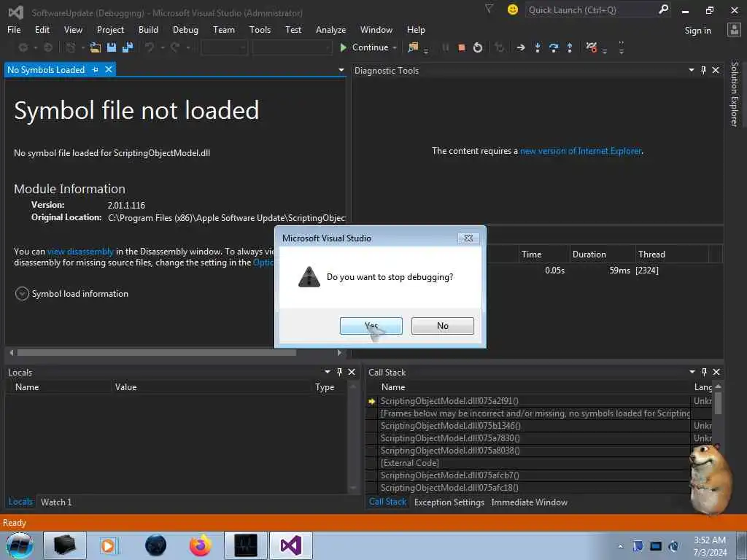Click the view disassembly link

tap(80, 252)
